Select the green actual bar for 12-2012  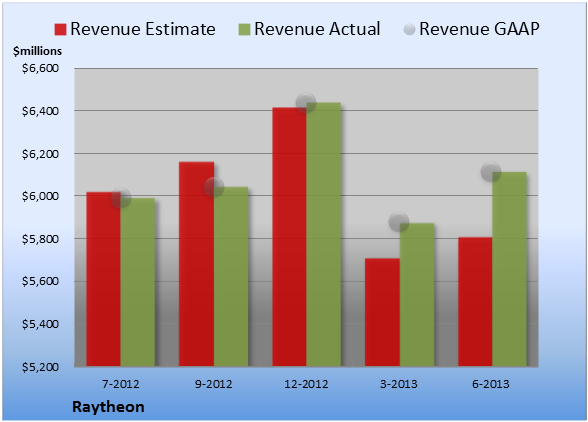pyautogui.click(x=324, y=234)
